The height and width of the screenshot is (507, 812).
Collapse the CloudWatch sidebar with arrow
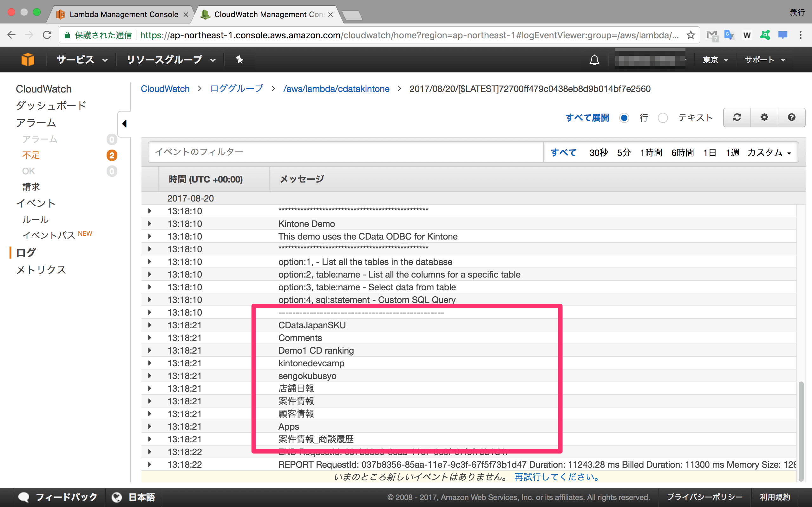(x=124, y=124)
